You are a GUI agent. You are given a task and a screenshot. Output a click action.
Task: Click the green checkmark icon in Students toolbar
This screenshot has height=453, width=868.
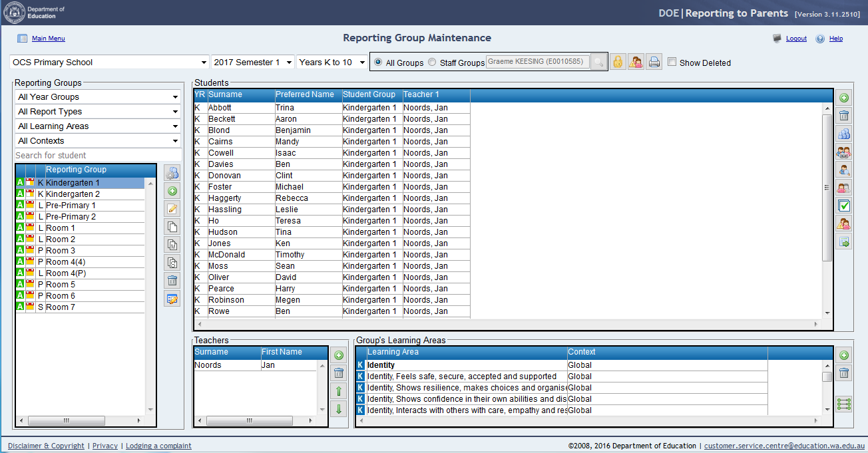[844, 206]
